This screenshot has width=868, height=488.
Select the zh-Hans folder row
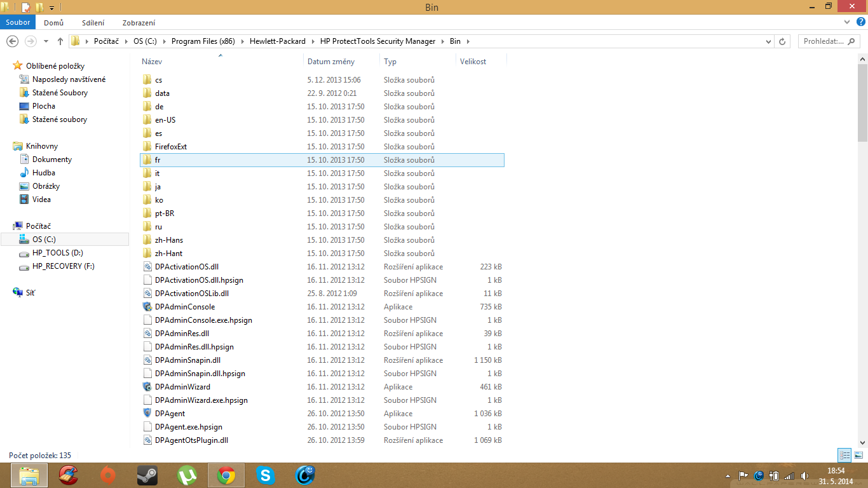(322, 240)
